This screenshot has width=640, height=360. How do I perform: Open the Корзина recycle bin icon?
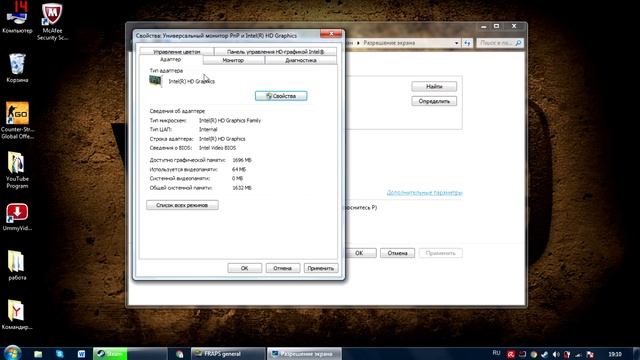[17, 68]
